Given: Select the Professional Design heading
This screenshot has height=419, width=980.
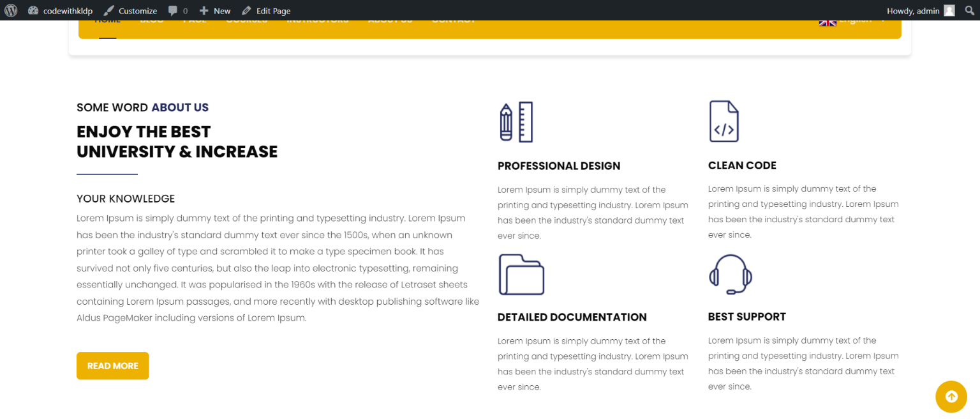Looking at the screenshot, I should 559,166.
